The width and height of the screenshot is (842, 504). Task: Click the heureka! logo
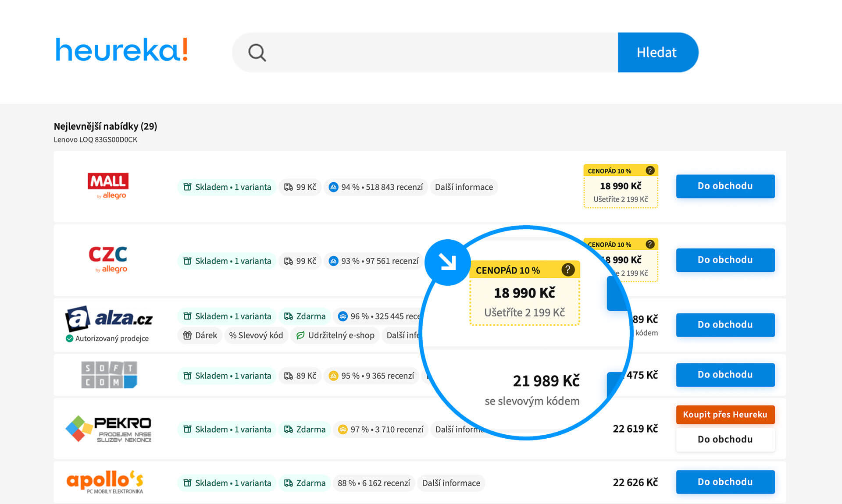pyautogui.click(x=121, y=50)
